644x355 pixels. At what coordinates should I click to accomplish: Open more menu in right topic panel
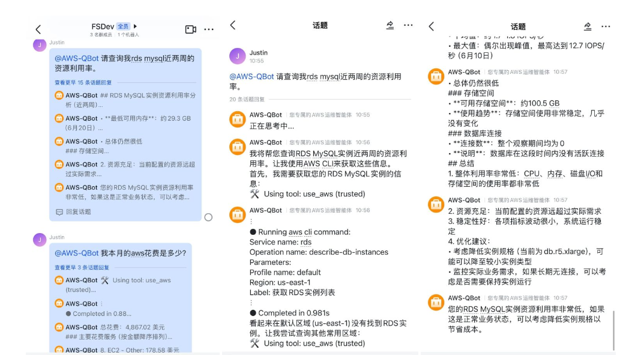pyautogui.click(x=606, y=26)
